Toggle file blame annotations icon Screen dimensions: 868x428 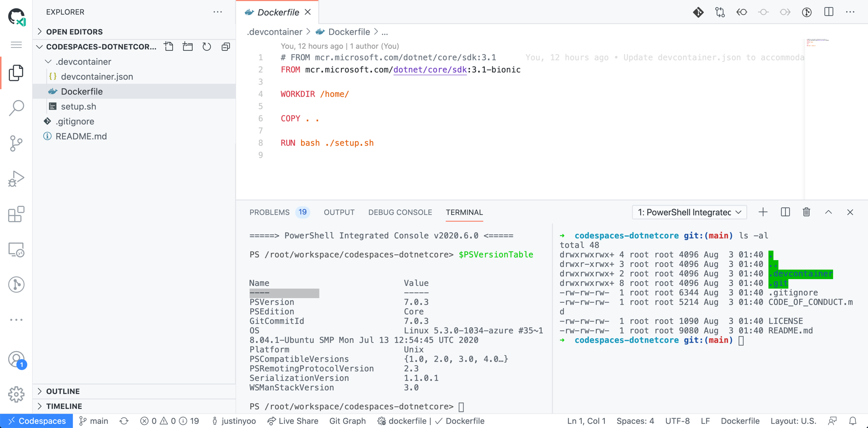807,12
